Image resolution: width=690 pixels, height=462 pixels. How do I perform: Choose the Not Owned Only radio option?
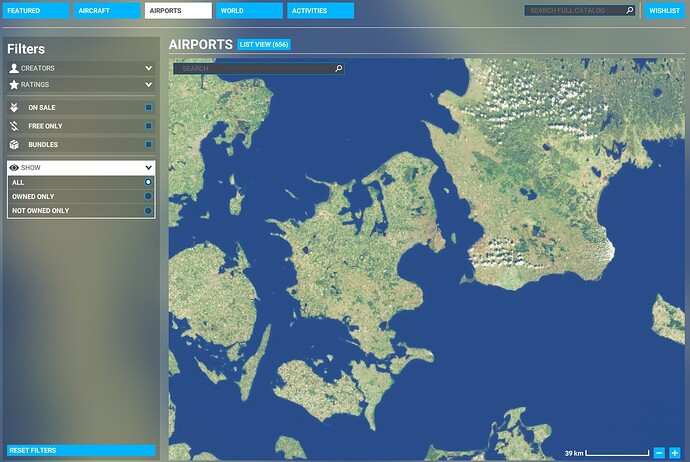148,211
